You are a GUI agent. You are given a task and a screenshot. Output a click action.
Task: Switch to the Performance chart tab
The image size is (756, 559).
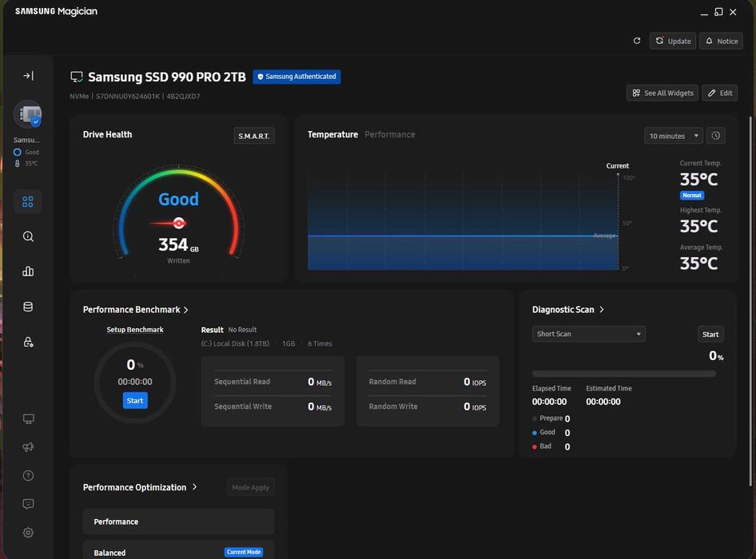(x=389, y=134)
